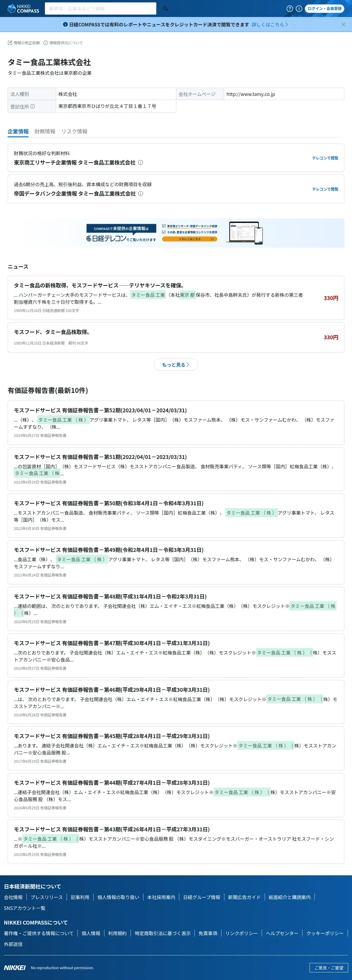Image resolution: width=352 pixels, height=980 pixels.
Task: Click footer link 著作権・ご提供する情報について
Action: (x=38, y=933)
